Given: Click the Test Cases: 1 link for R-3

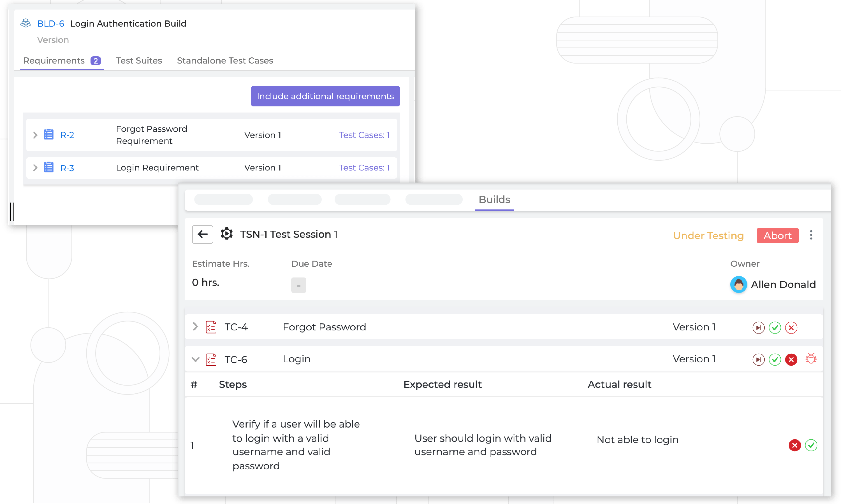Looking at the screenshot, I should click(364, 167).
